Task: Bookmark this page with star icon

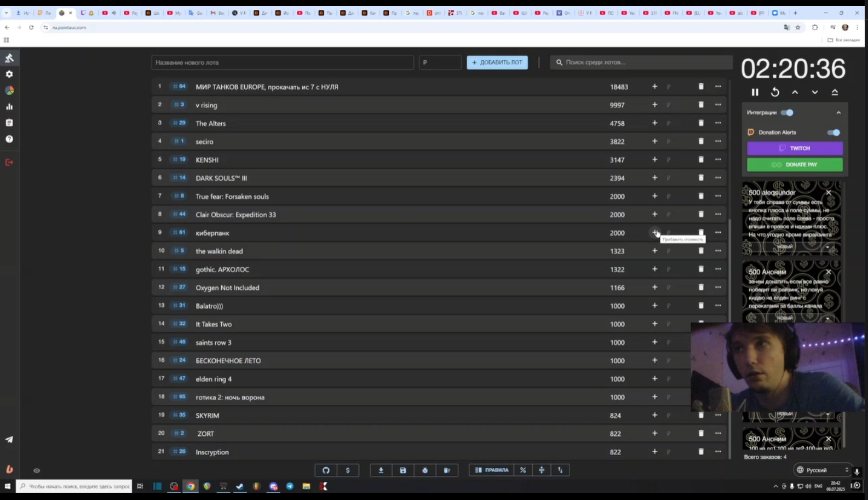Action: (x=798, y=27)
